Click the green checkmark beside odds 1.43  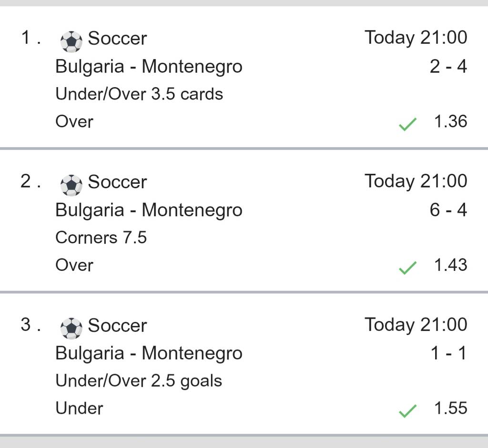(407, 268)
